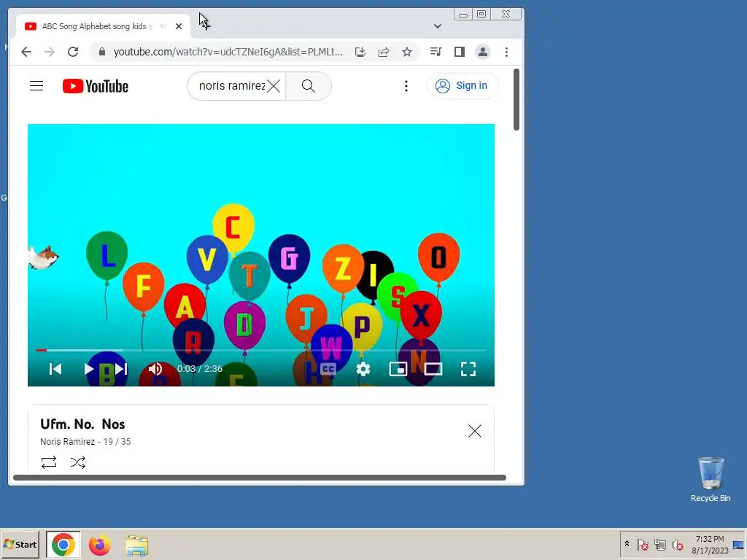The width and height of the screenshot is (747, 560).
Task: Show hidden tray icons arrow
Action: point(627,544)
